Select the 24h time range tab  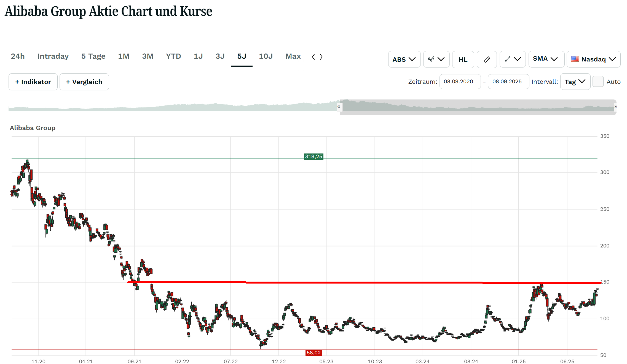point(18,56)
